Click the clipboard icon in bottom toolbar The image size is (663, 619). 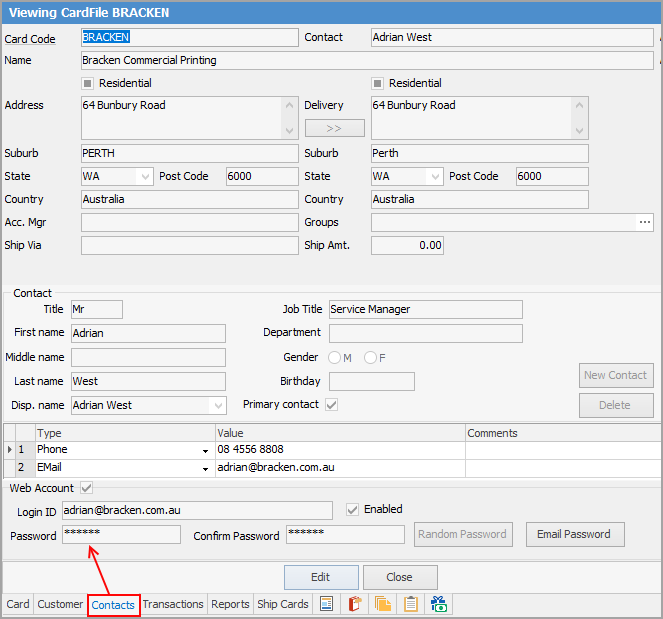tap(410, 604)
